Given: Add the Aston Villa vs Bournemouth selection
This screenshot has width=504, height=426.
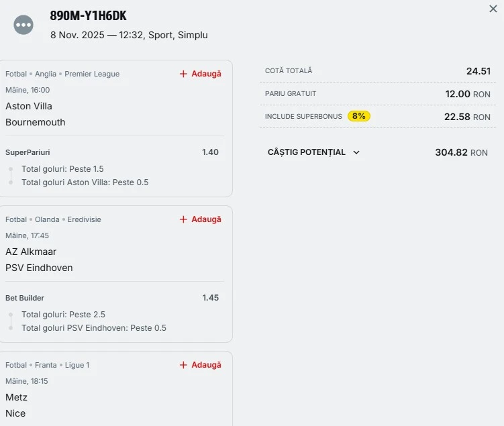Looking at the screenshot, I should (200, 74).
